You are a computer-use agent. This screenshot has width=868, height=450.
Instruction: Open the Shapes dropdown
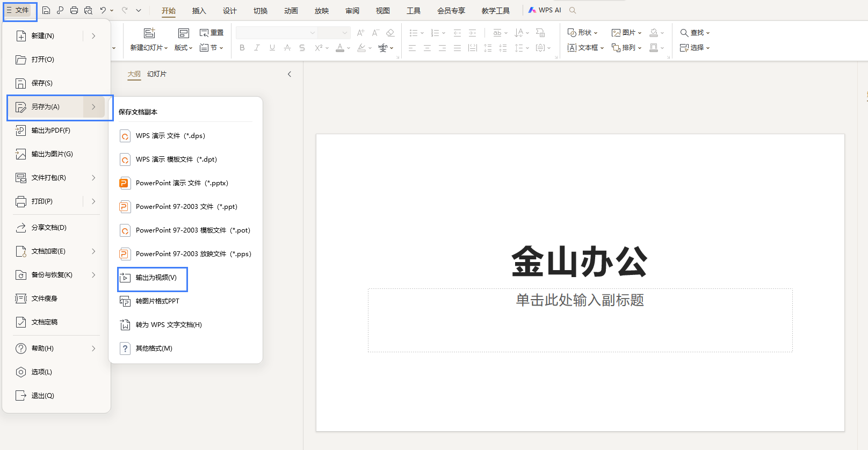(582, 33)
